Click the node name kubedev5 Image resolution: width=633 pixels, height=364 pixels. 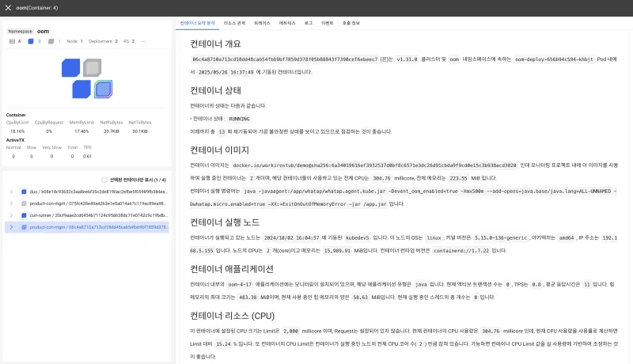(x=358, y=237)
